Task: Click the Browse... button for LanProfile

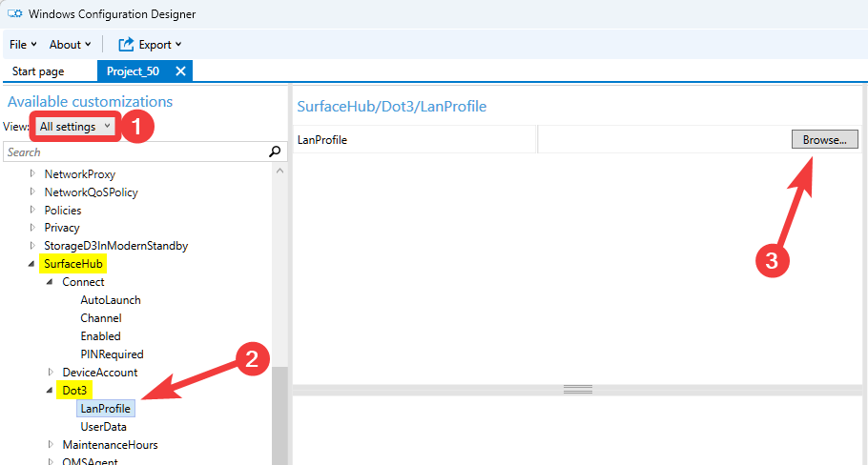Action: click(824, 140)
